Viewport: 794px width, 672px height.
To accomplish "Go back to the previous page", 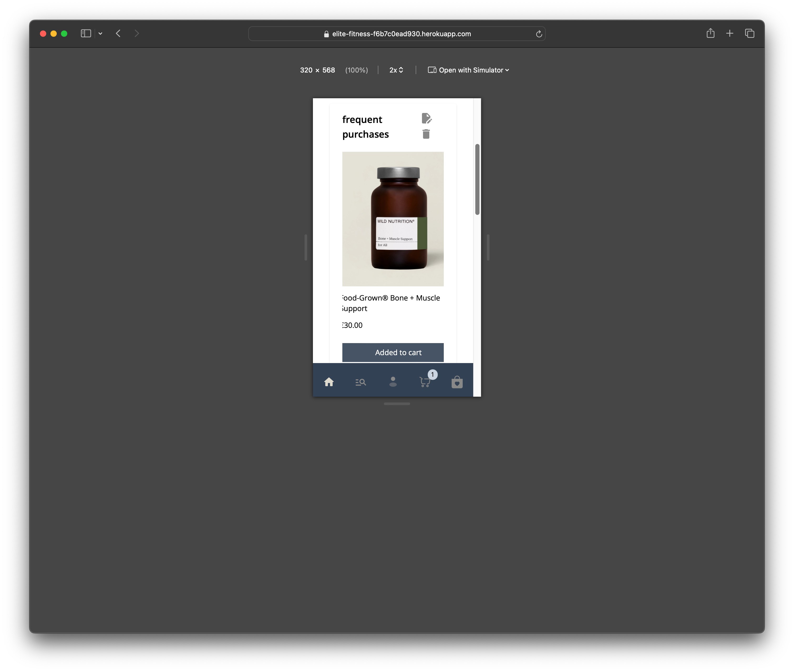I will coord(118,34).
